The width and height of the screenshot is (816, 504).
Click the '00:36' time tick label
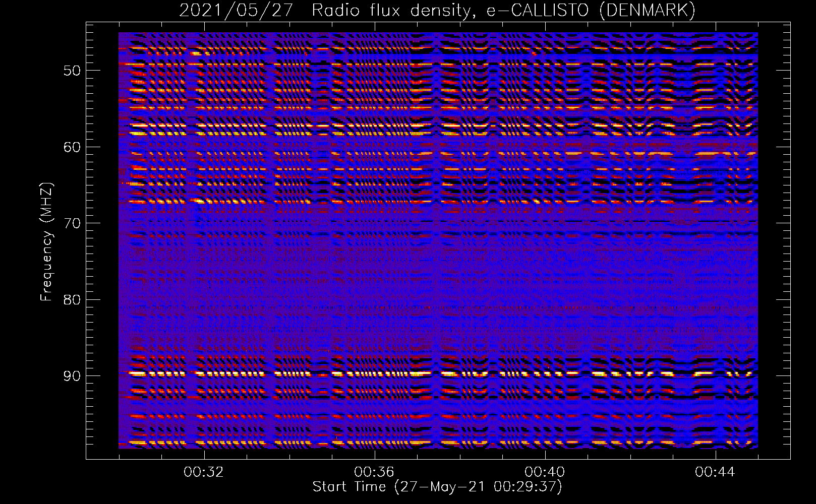374,472
